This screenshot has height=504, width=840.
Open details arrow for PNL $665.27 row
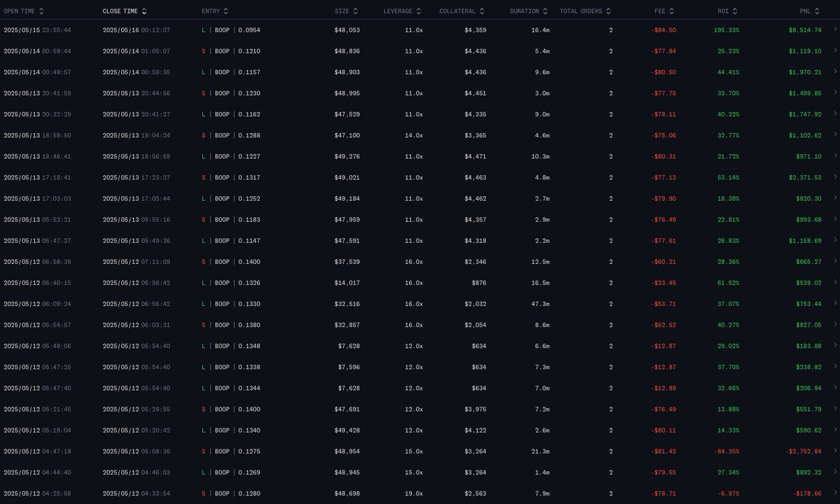click(x=834, y=262)
